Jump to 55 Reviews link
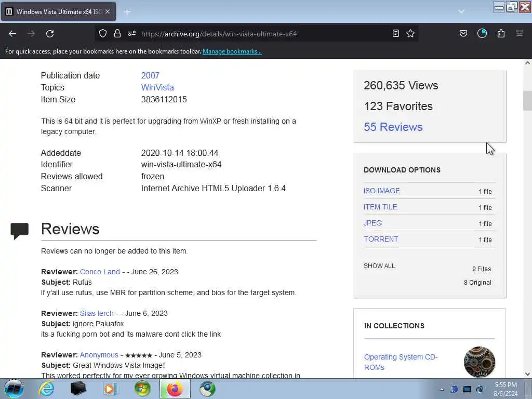The image size is (532, 399). tap(393, 127)
